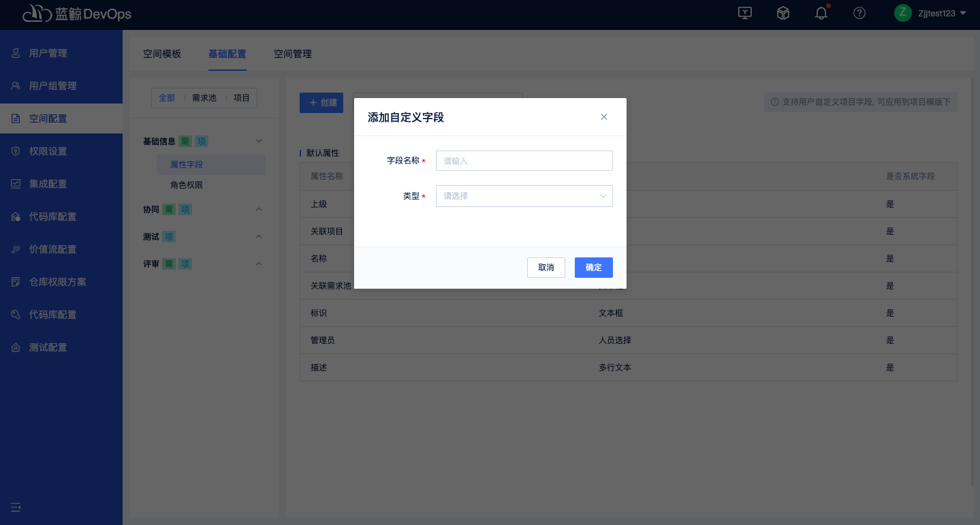Switch to the 空间模板 tab

tap(162, 54)
